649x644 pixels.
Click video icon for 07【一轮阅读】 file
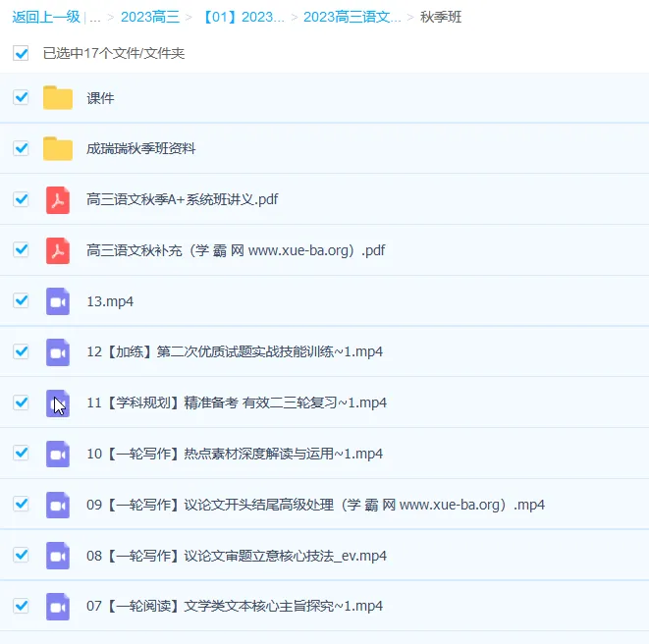[58, 606]
